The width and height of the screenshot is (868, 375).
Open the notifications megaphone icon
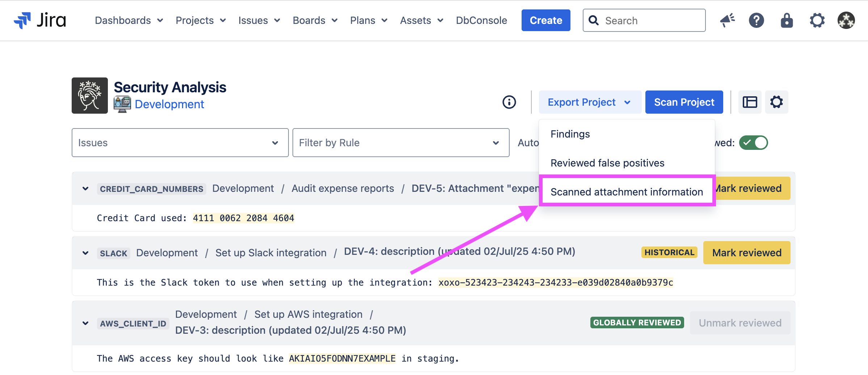pyautogui.click(x=727, y=20)
